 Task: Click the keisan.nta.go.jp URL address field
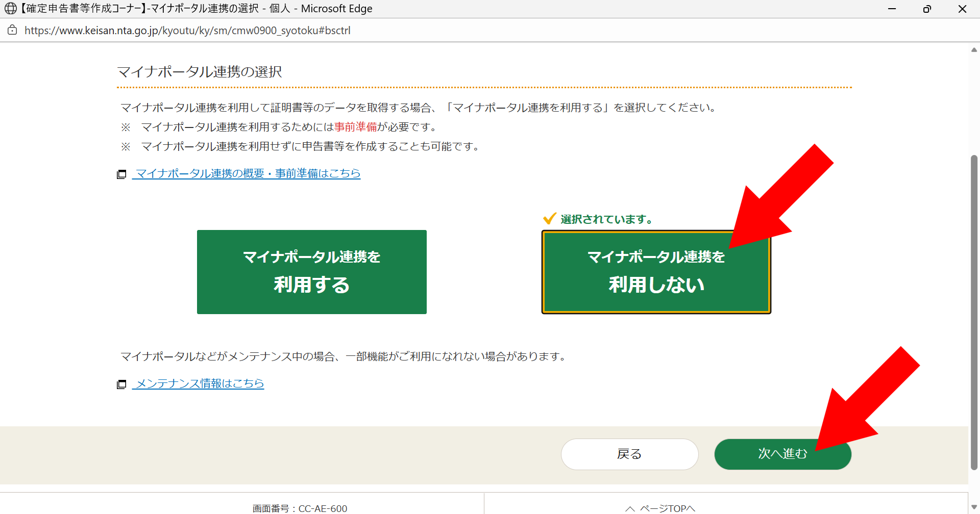point(187,31)
